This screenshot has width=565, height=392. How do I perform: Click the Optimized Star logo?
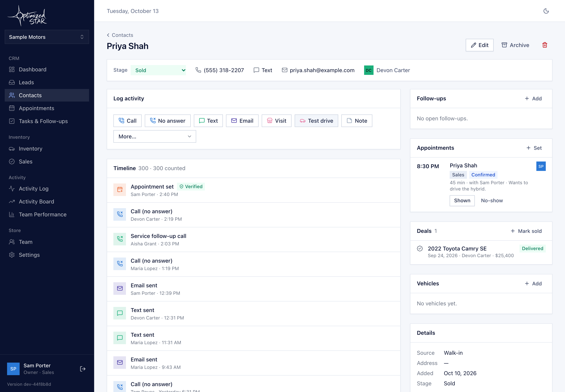point(27,16)
